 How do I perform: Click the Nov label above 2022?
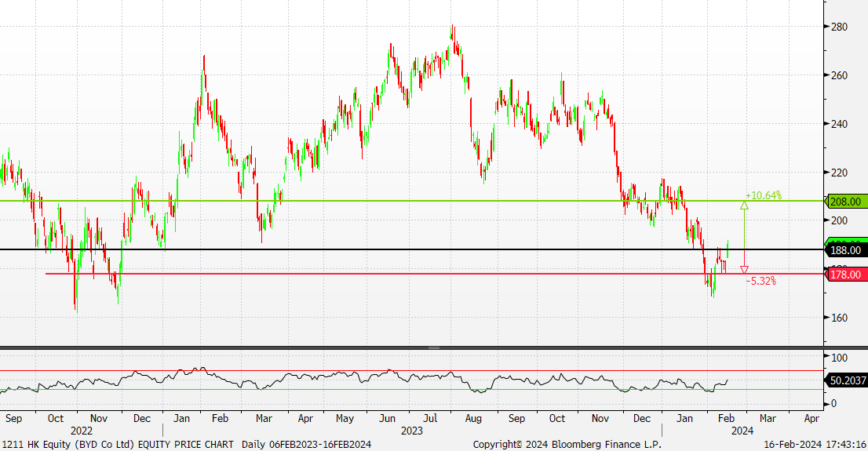pyautogui.click(x=99, y=418)
